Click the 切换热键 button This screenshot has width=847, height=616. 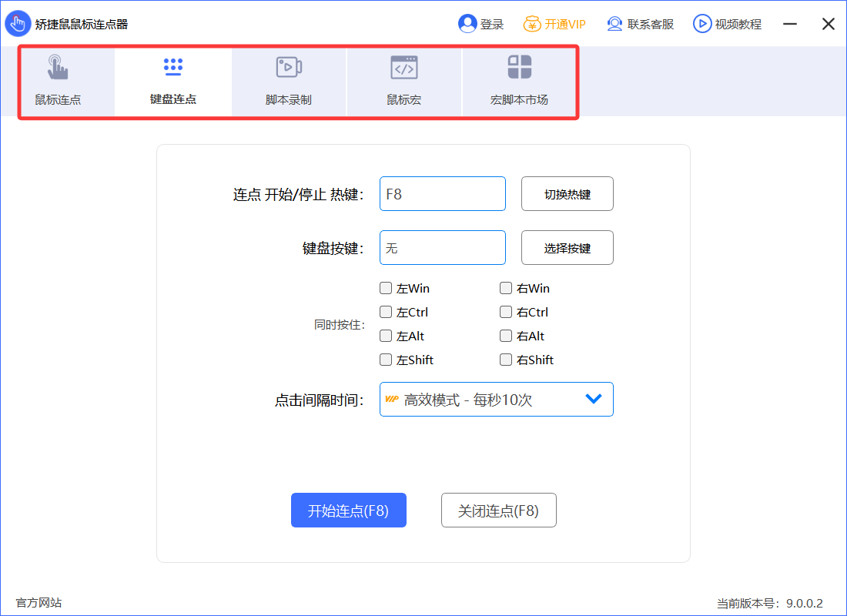(x=567, y=193)
